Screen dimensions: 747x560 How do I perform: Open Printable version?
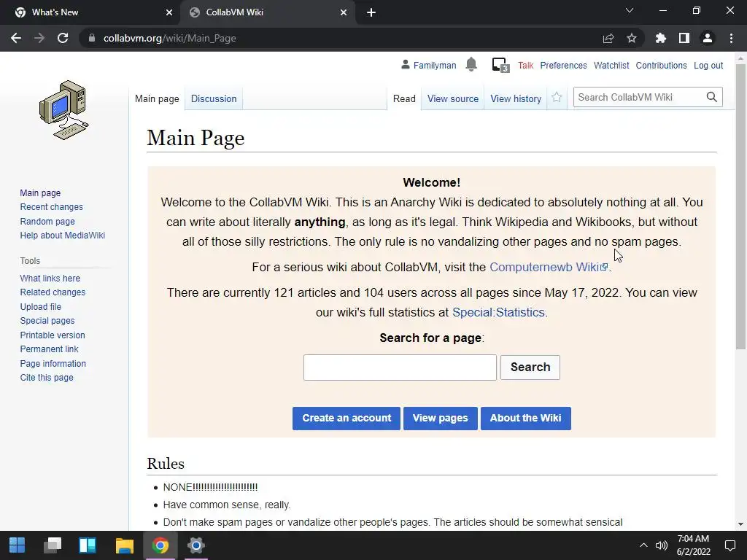click(53, 335)
